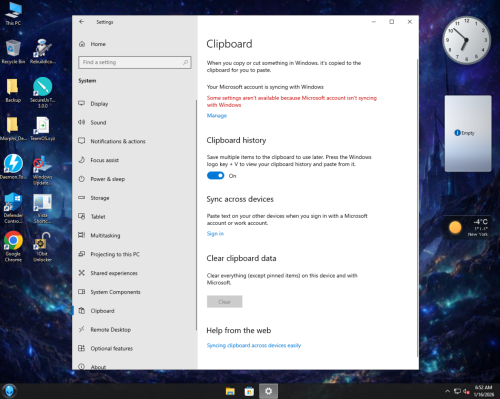Screen dimensions: 500x399
Task: Show hidden system tray icons chevron
Action: click(x=447, y=391)
